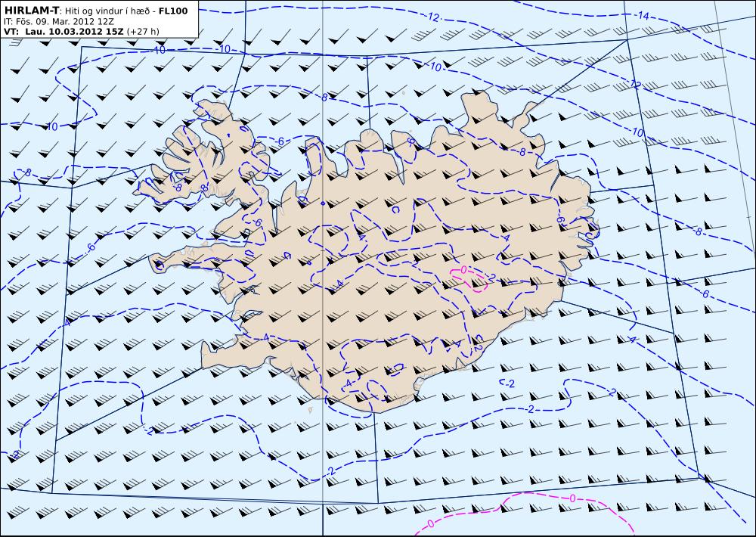Click the "IT: Fös. 09. Mar. 2012 12Z" line
Image resolution: width=756 pixels, height=537 pixels.
tap(59, 21)
